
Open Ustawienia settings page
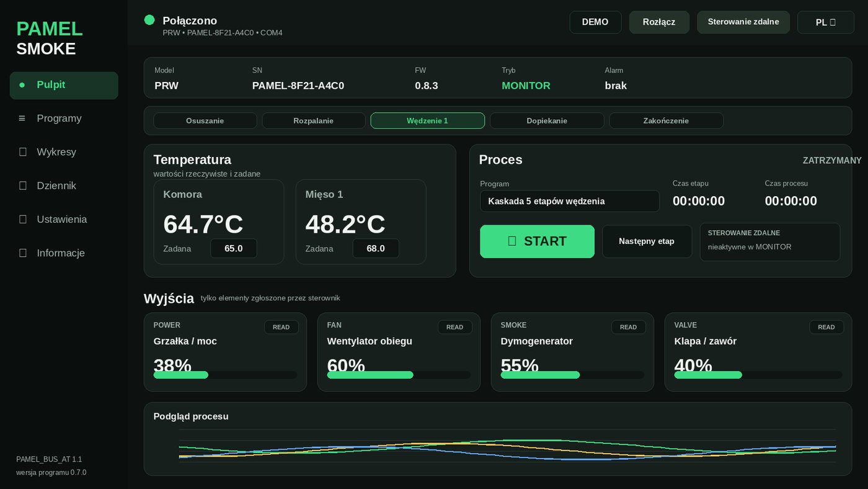(x=64, y=219)
